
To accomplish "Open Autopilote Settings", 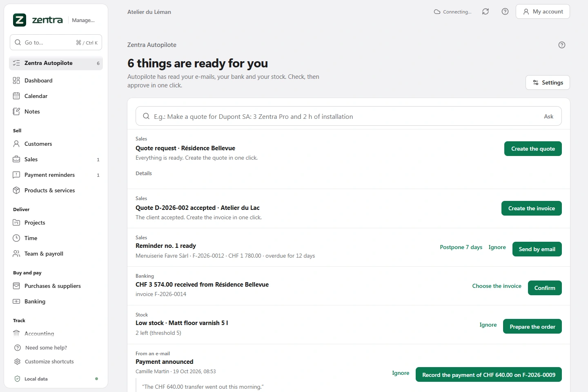I will click(x=548, y=82).
